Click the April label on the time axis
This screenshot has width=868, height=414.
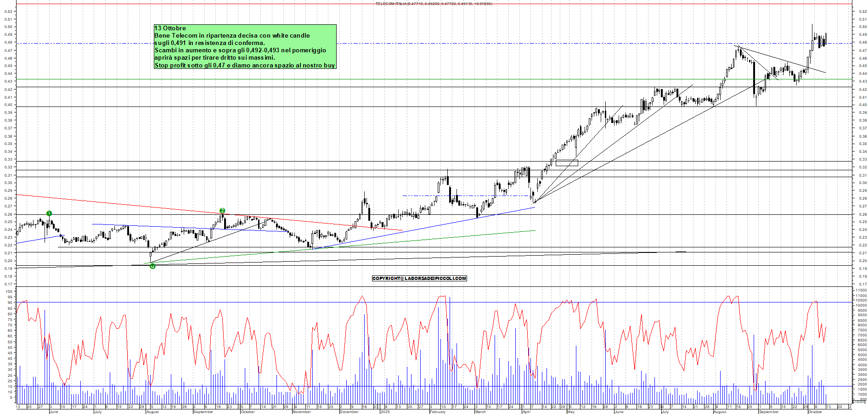(x=526, y=412)
